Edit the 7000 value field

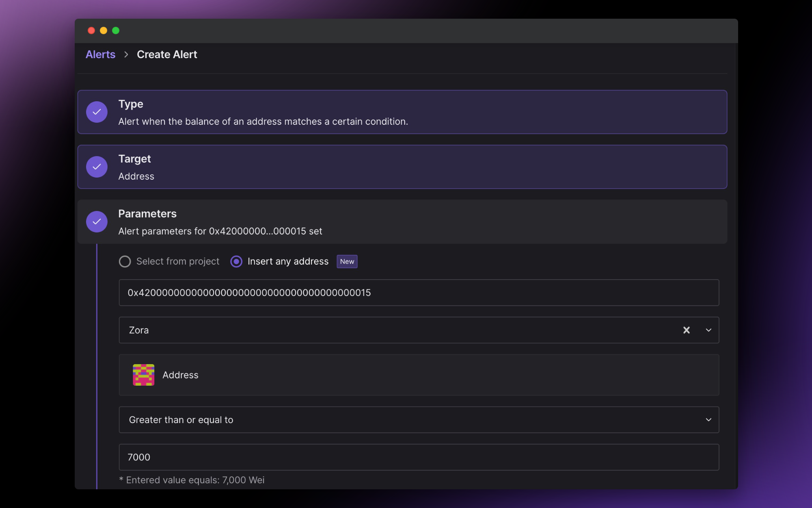[x=418, y=457]
